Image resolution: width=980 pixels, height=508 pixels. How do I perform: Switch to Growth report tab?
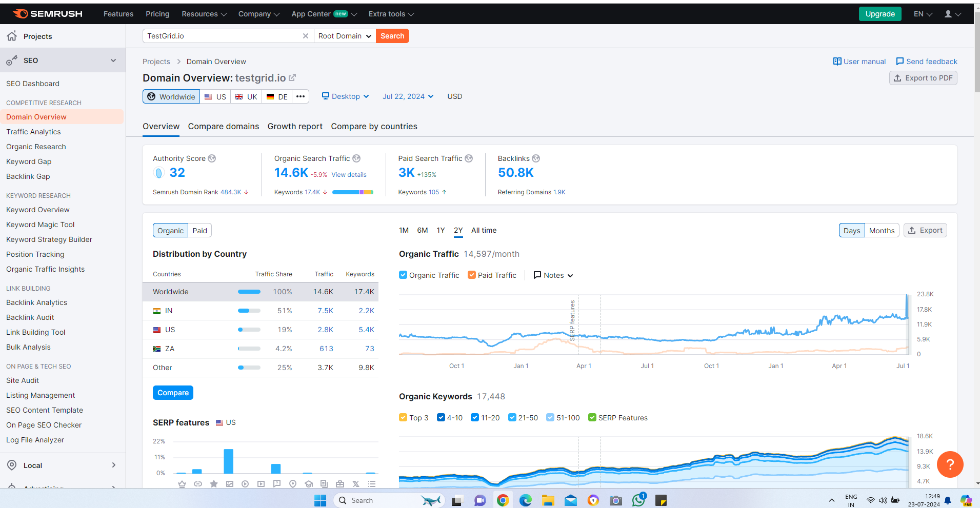(295, 126)
